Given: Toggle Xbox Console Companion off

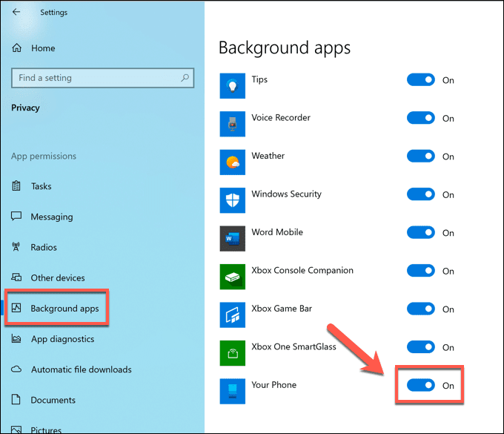Looking at the screenshot, I should [421, 271].
